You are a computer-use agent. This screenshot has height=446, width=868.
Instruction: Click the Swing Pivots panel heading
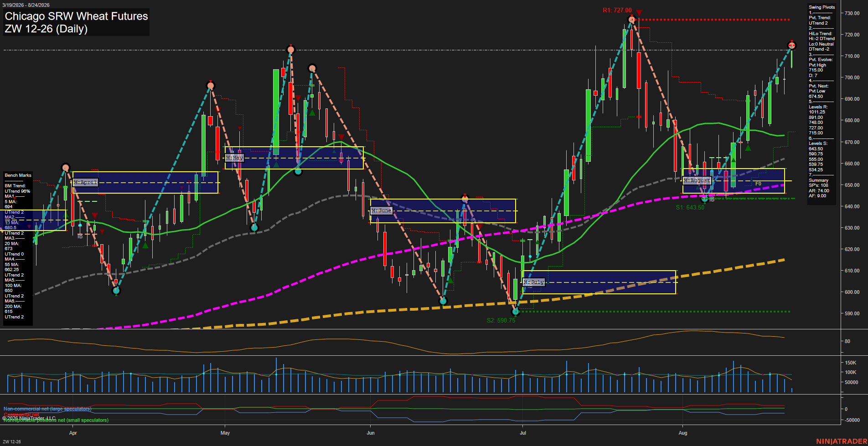click(x=822, y=7)
